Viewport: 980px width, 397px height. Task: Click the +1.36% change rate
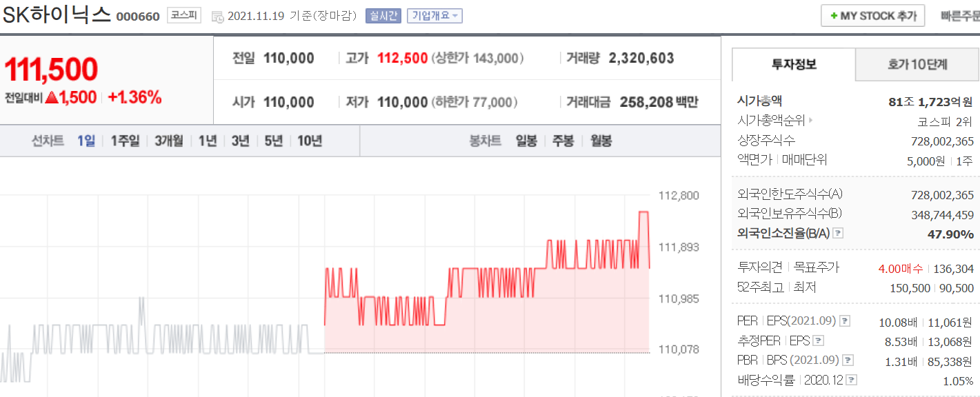click(x=134, y=98)
